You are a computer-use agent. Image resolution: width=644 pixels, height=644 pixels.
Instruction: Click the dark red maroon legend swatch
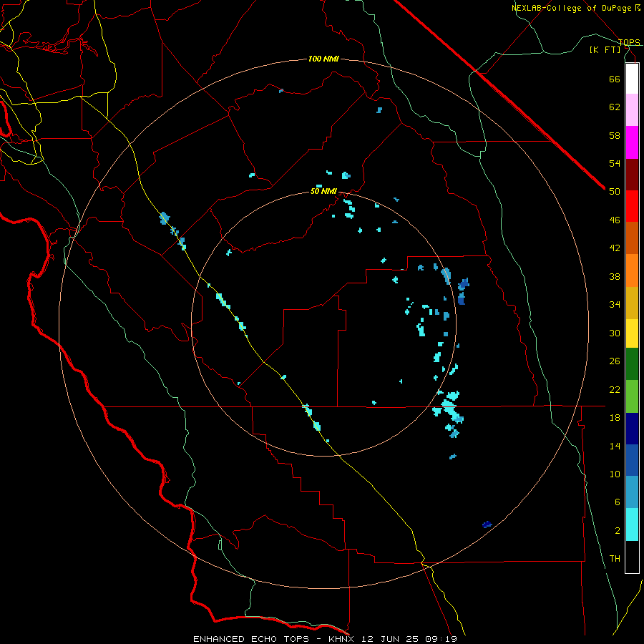(632, 174)
